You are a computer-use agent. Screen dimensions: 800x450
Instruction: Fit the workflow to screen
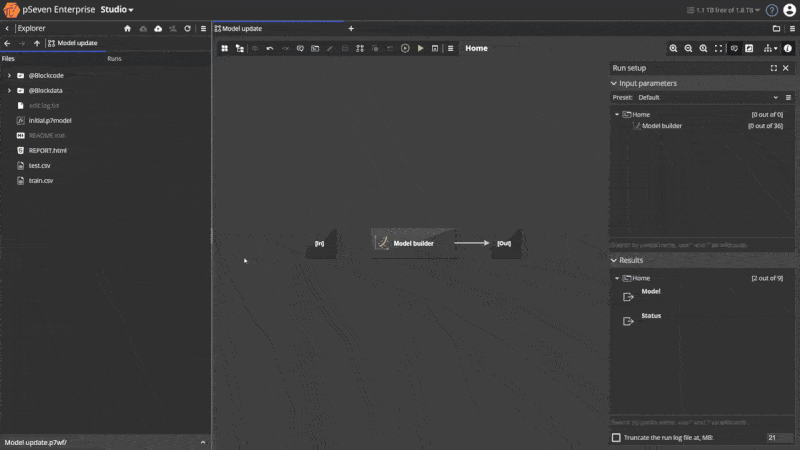718,48
